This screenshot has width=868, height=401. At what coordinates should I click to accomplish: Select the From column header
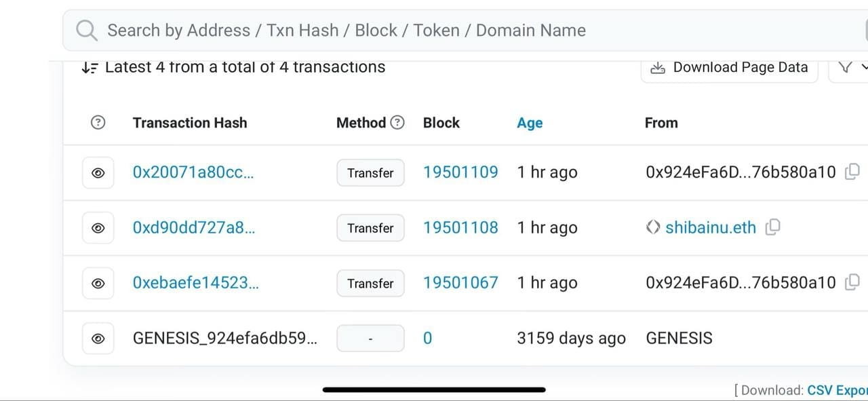click(x=661, y=123)
